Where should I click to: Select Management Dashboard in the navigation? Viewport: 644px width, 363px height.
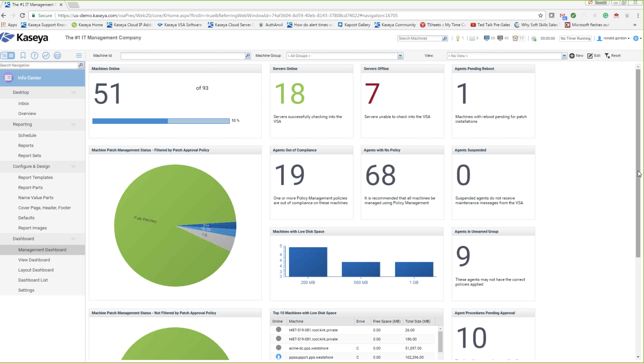click(x=42, y=250)
